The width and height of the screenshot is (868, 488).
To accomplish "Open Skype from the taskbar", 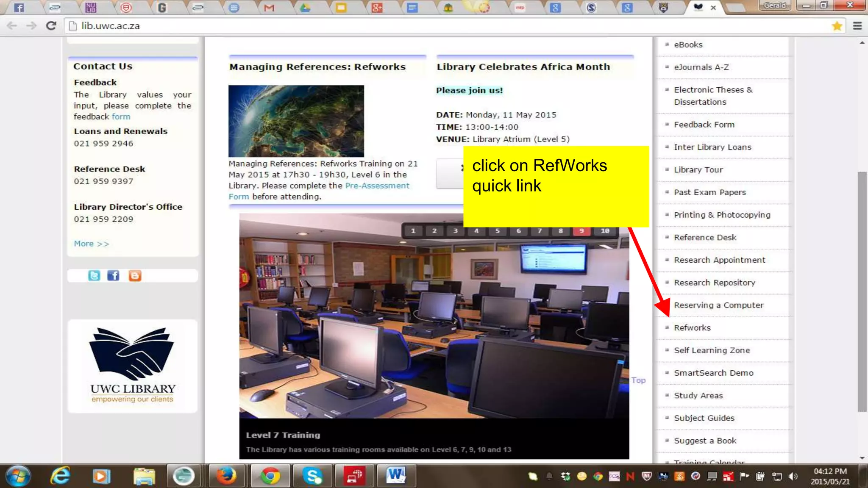I will pos(312,476).
